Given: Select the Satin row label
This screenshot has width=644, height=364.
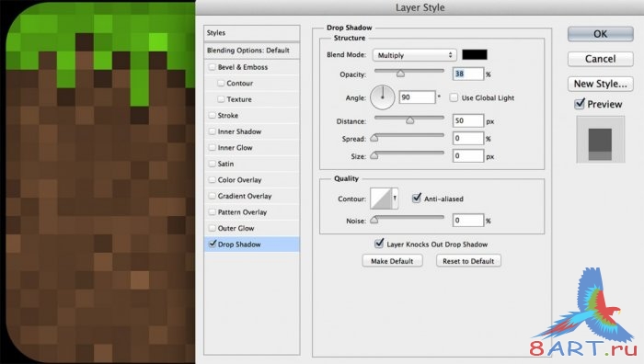Looking at the screenshot, I should pos(225,164).
